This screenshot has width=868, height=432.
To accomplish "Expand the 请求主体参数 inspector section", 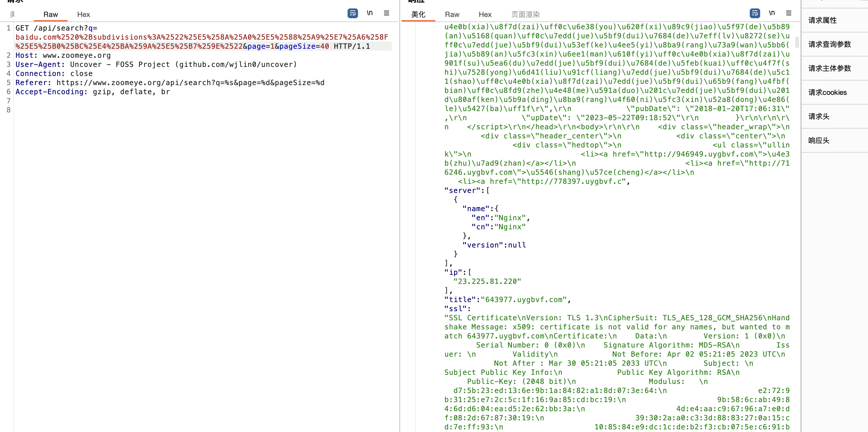I will click(x=829, y=69).
